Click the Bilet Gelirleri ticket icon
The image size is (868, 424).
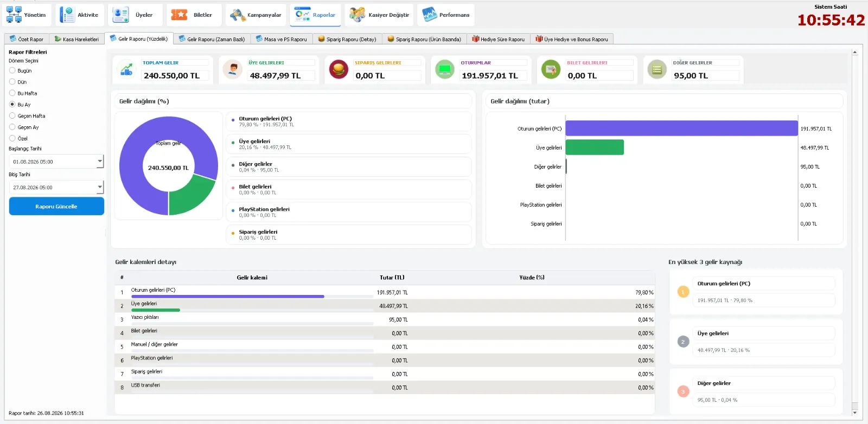pyautogui.click(x=551, y=69)
